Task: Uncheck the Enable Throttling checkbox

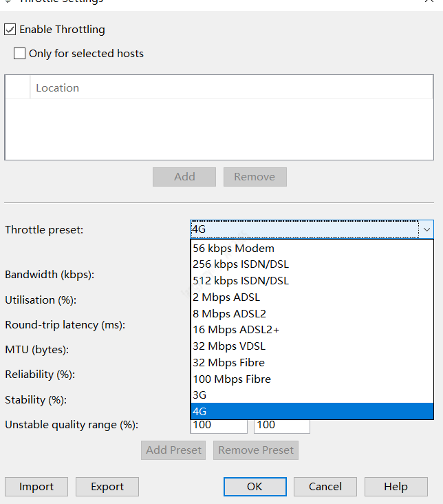Action: click(10, 30)
